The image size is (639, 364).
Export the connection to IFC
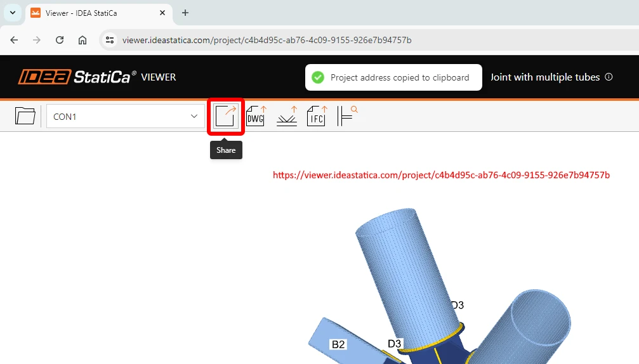(x=317, y=116)
